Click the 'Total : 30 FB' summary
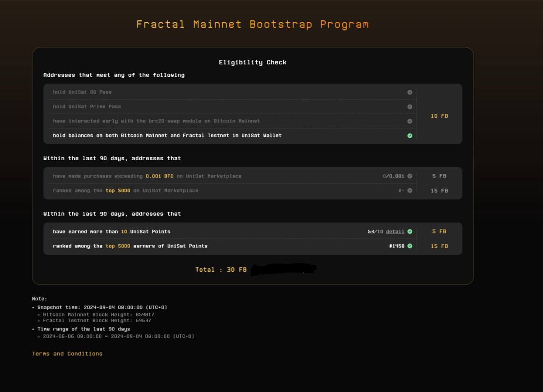543x392 pixels. pos(221,270)
